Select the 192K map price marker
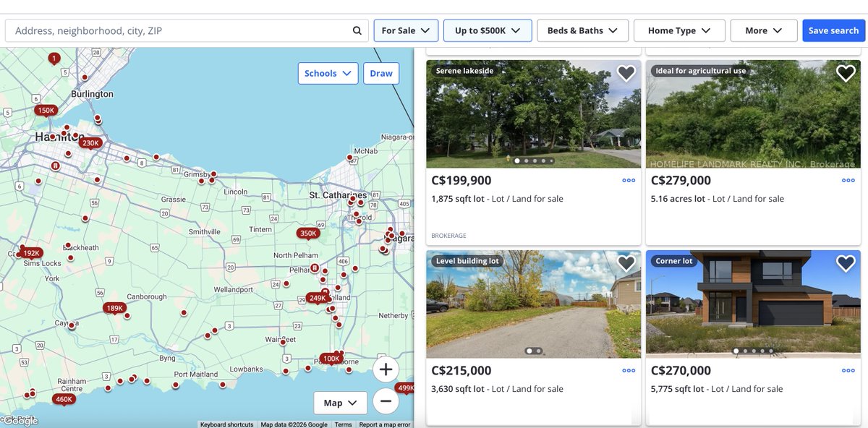The height and width of the screenshot is (428, 868). (31, 254)
